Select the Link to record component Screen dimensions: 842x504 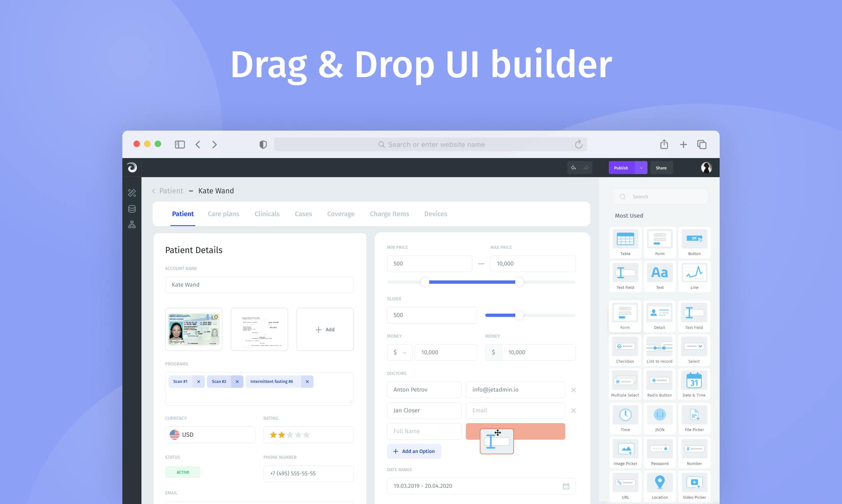(x=659, y=351)
